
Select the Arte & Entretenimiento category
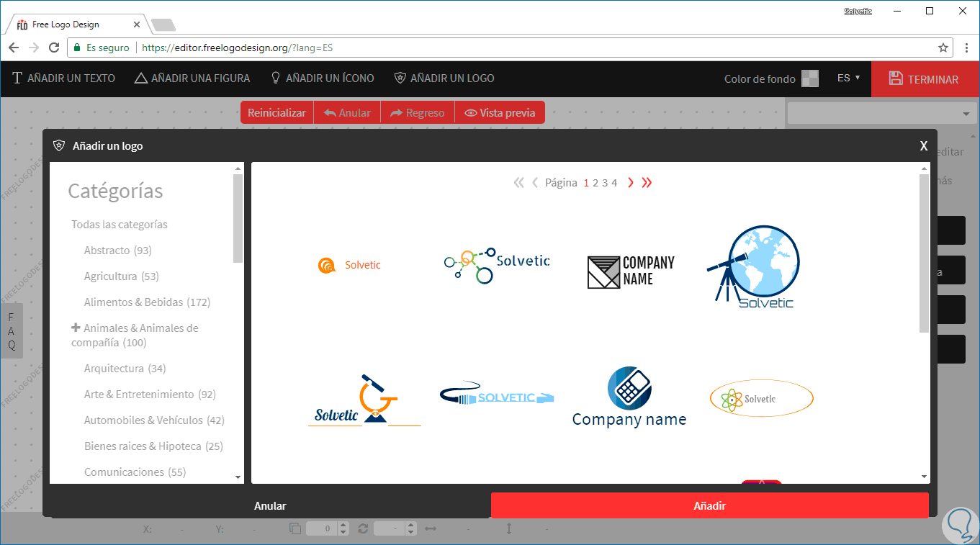(x=150, y=395)
